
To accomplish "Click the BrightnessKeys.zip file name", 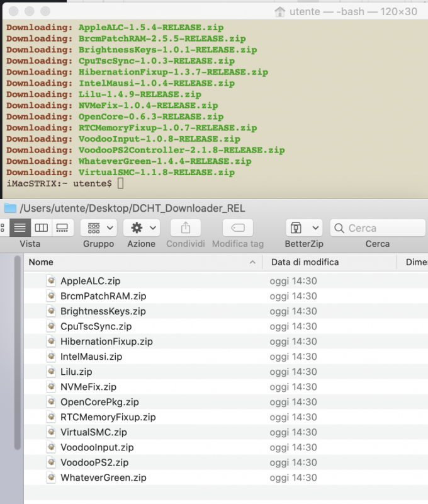I will 103,311.
